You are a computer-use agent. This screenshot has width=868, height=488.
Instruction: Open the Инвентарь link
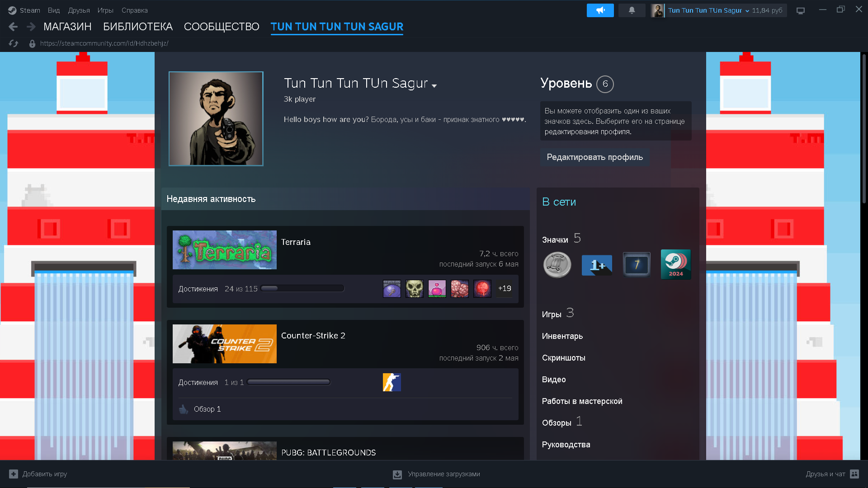(562, 336)
